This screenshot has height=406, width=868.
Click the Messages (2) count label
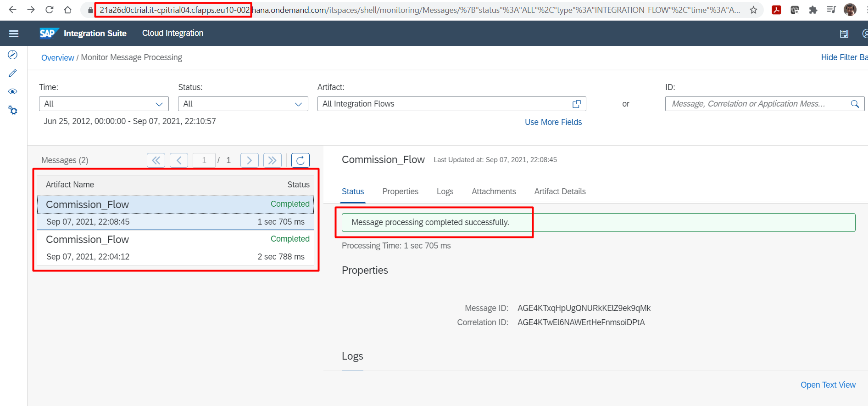coord(65,160)
